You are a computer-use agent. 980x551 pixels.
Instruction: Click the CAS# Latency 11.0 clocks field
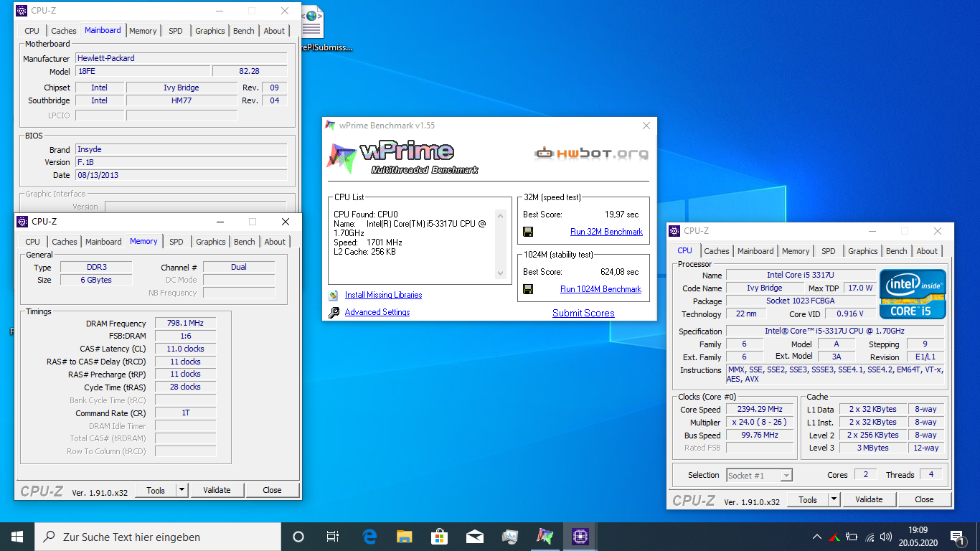[186, 349]
